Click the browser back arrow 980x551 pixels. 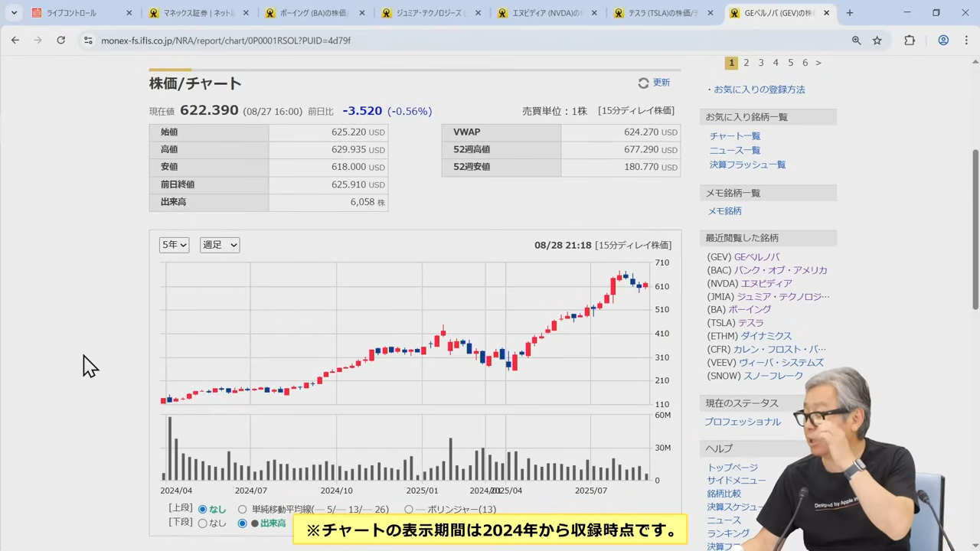(15, 41)
